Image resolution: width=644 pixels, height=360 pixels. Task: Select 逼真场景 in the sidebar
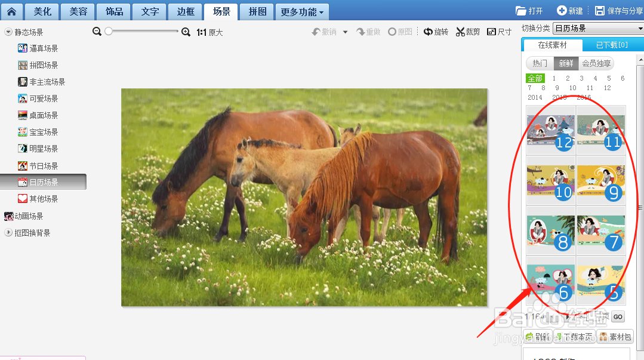coord(38,48)
